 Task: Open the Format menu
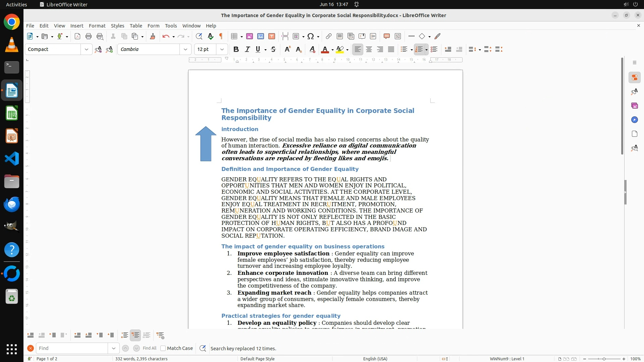pos(97,25)
